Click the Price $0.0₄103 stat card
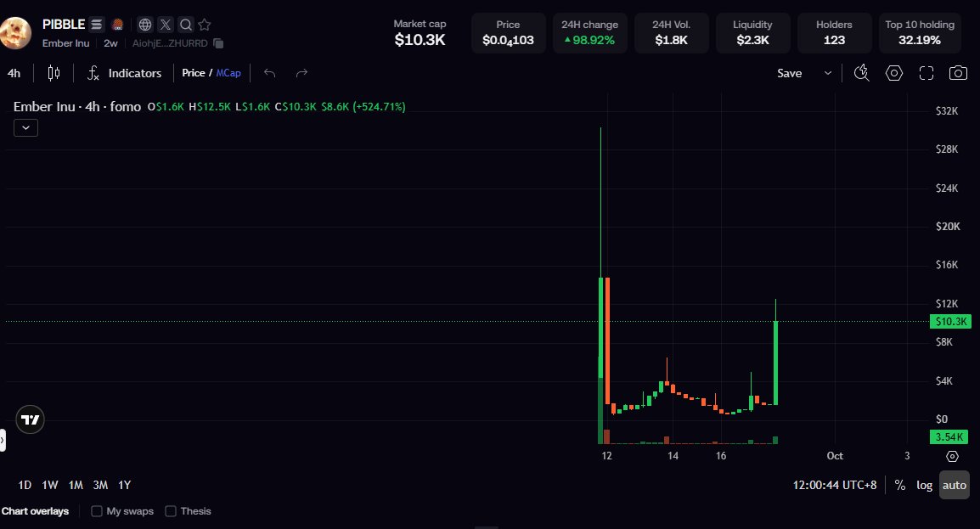 508,32
